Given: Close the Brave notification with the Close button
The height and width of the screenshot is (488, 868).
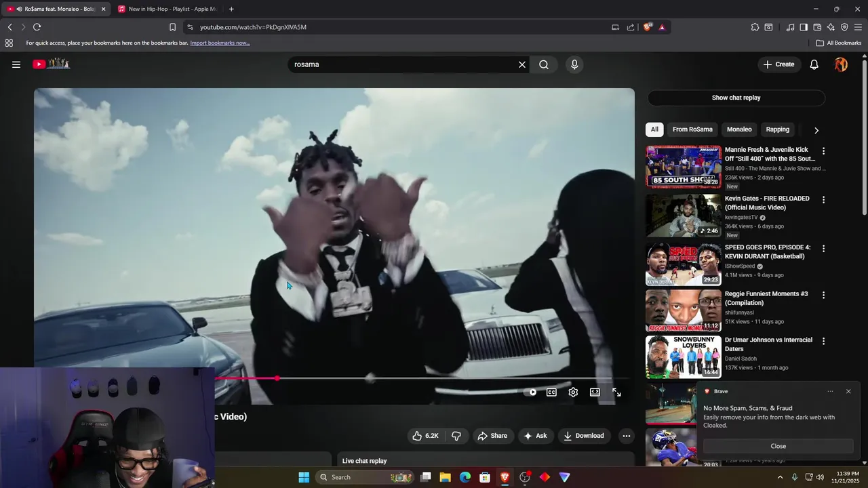Looking at the screenshot, I should (x=778, y=446).
